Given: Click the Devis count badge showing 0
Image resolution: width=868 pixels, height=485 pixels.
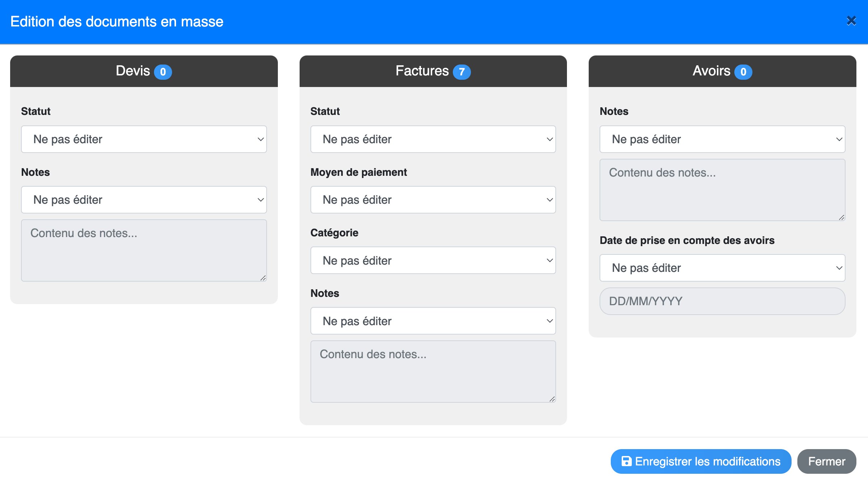Looking at the screenshot, I should click(x=163, y=72).
